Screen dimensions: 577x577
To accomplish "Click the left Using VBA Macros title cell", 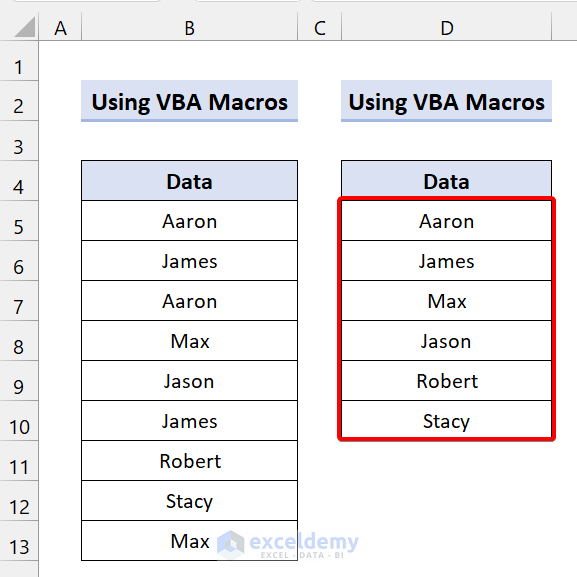I will tap(189, 101).
